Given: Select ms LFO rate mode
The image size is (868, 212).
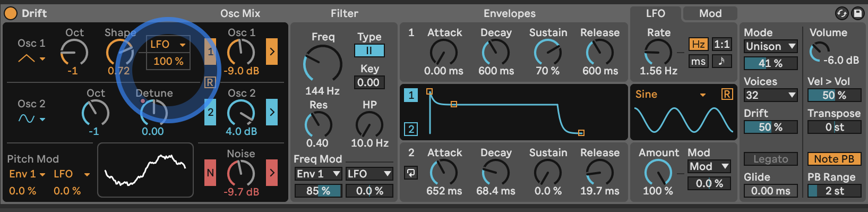Looking at the screenshot, I should click(698, 61).
